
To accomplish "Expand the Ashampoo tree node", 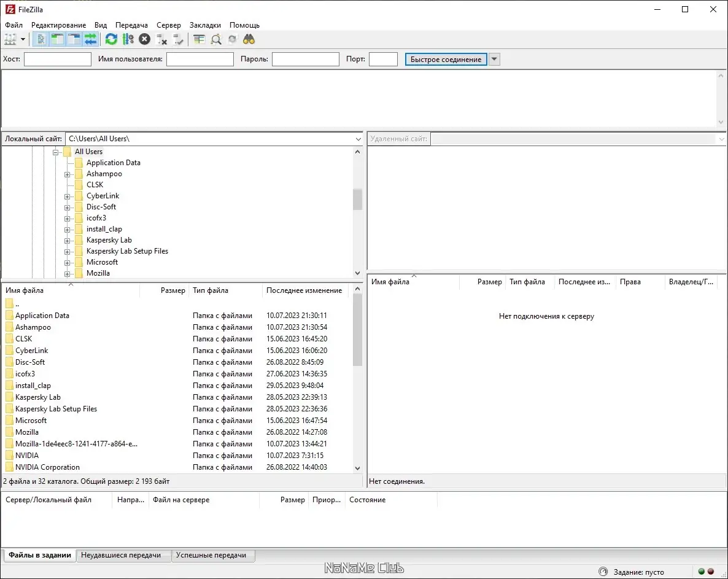I will 68,174.
